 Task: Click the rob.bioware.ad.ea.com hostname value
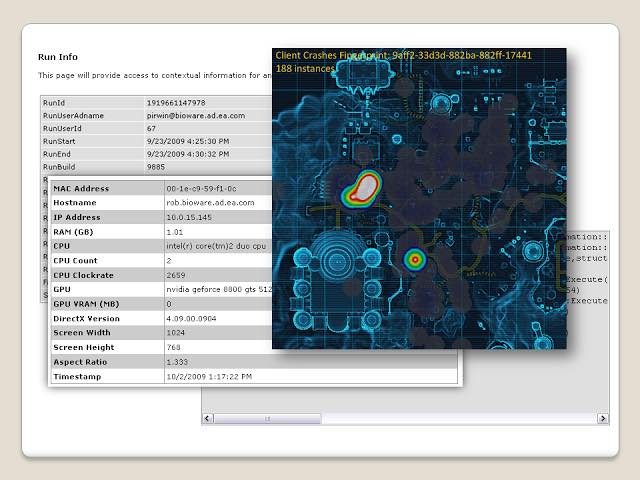(210, 202)
